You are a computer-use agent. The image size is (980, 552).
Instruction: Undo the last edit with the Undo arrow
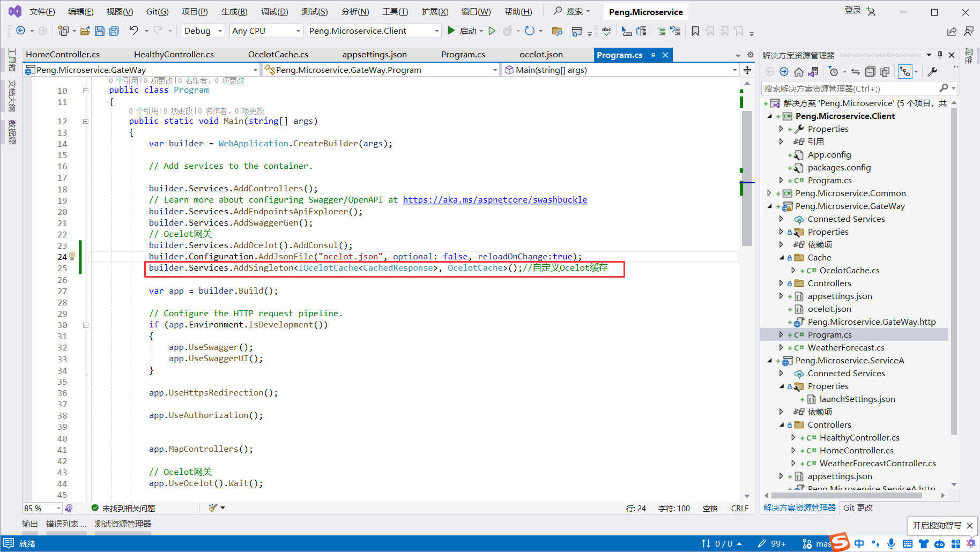[x=134, y=31]
